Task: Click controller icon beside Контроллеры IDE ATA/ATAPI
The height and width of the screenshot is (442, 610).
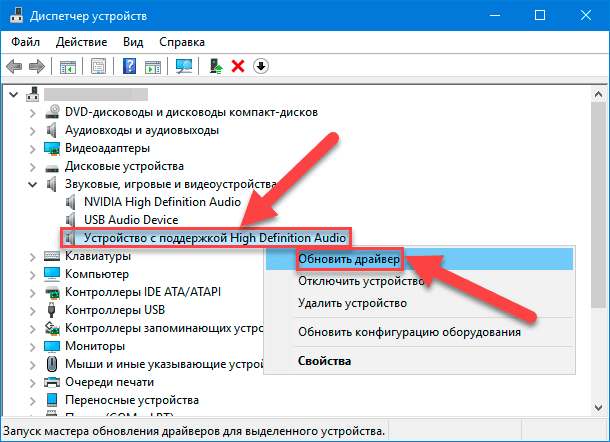Action: coord(52,292)
